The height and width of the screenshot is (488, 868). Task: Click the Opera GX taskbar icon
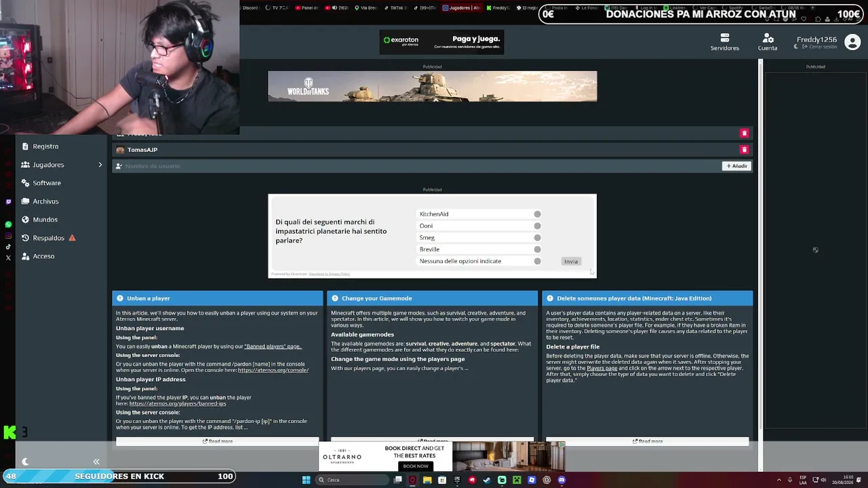point(412,480)
